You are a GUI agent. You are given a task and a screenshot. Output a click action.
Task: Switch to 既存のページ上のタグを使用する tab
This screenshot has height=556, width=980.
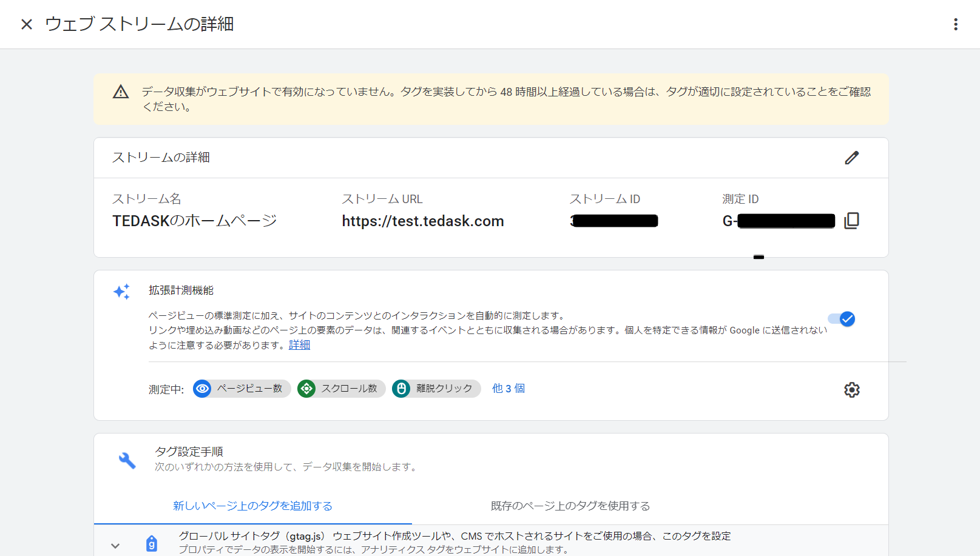coord(570,506)
